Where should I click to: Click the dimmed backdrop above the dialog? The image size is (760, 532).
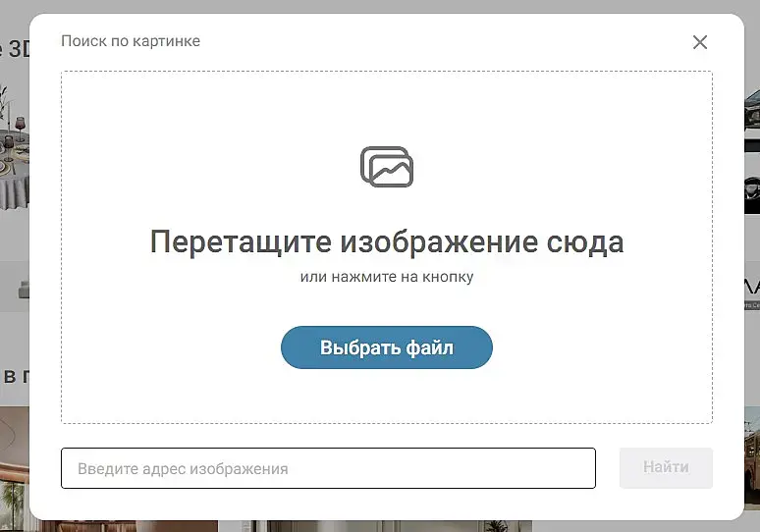(380, 6)
